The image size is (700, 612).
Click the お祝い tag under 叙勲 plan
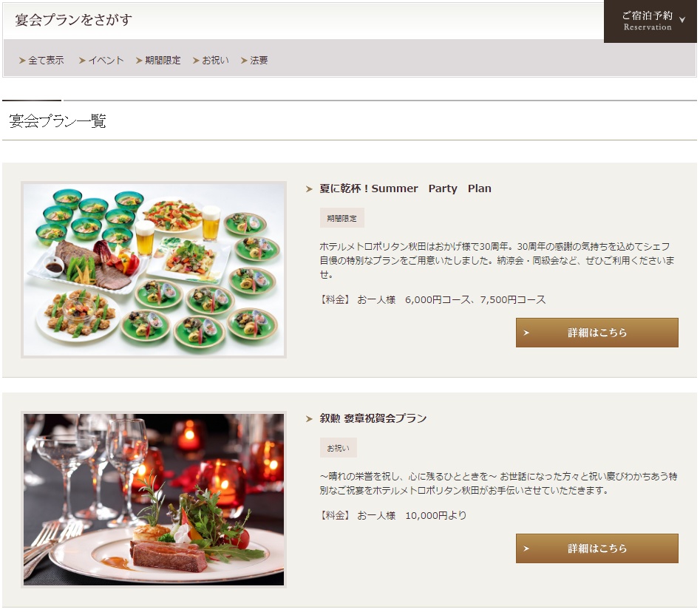coord(339,448)
